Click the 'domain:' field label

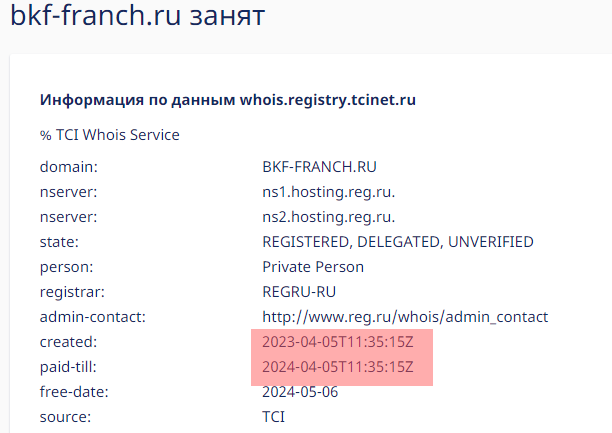pos(69,167)
